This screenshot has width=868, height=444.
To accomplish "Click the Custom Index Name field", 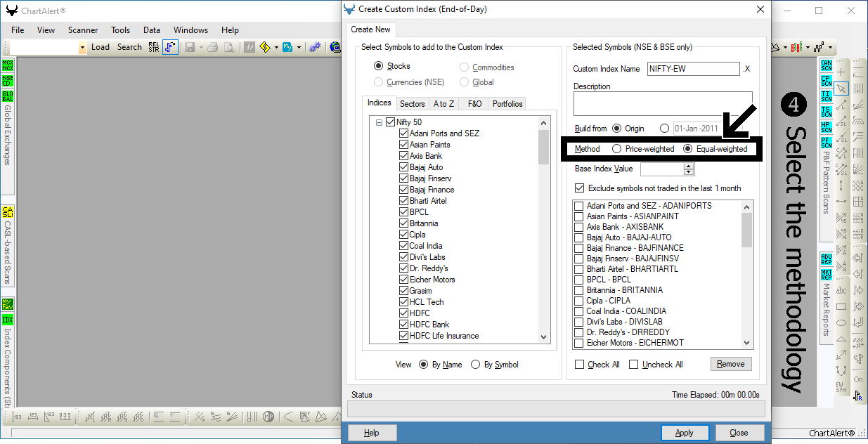I will point(693,69).
